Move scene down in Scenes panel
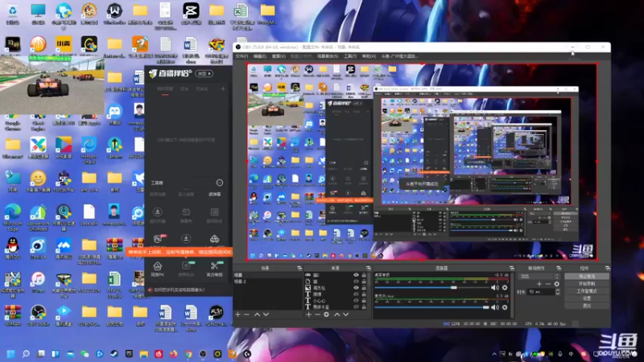Screen dimensions: 644x362 click(x=266, y=315)
